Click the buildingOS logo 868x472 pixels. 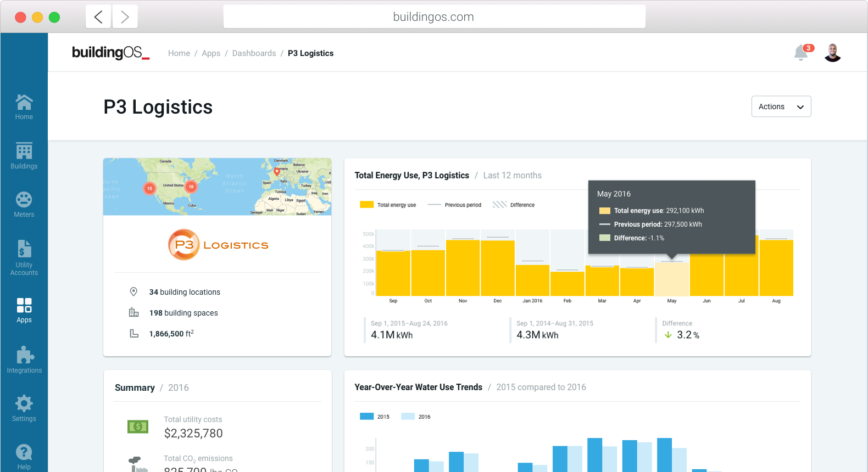pyautogui.click(x=110, y=53)
